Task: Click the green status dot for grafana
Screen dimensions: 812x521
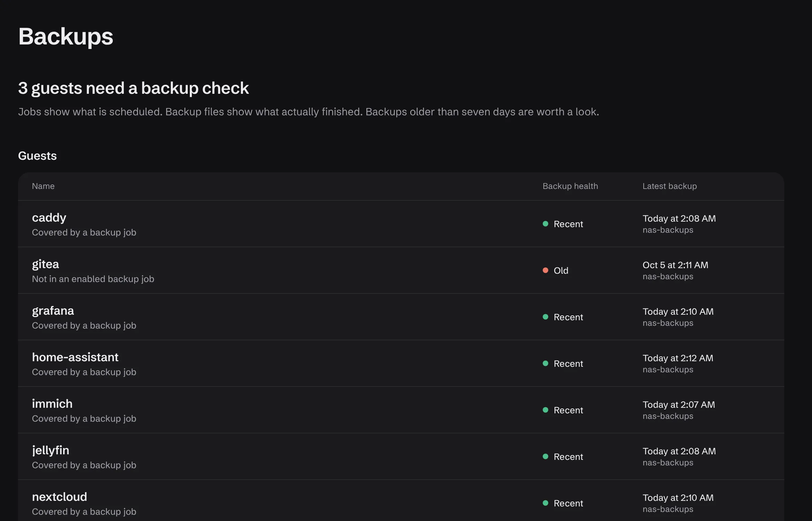Action: (545, 317)
